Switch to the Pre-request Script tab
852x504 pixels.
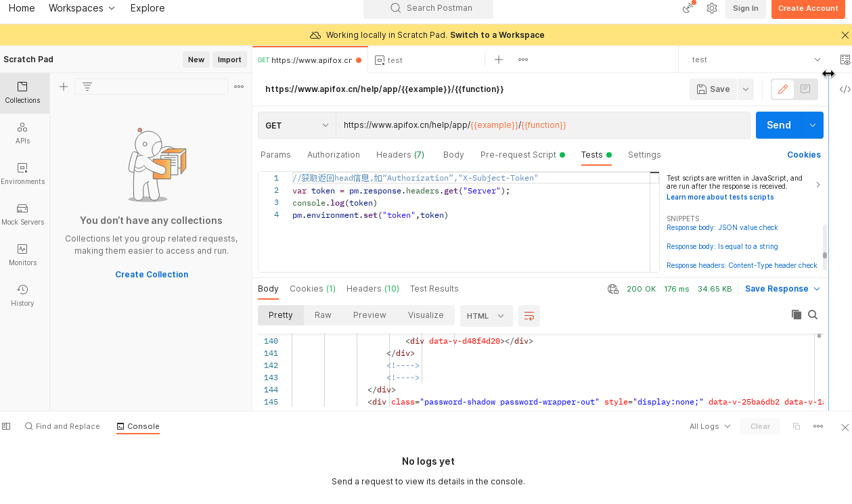[x=518, y=155]
